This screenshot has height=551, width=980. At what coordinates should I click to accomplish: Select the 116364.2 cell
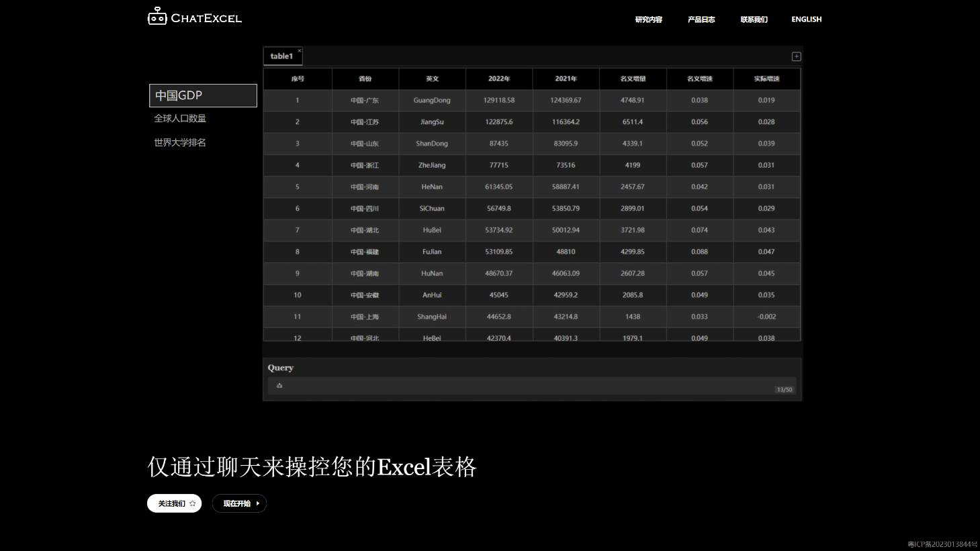566,122
